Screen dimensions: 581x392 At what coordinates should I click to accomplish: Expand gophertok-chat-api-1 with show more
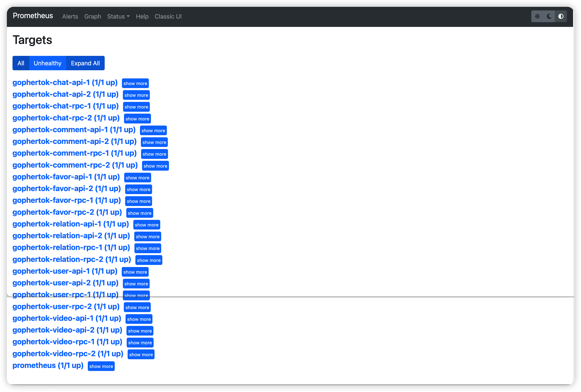tap(135, 83)
